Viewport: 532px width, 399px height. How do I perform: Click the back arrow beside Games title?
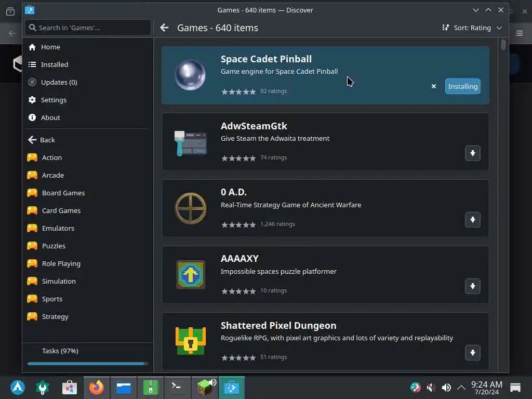[x=164, y=28]
